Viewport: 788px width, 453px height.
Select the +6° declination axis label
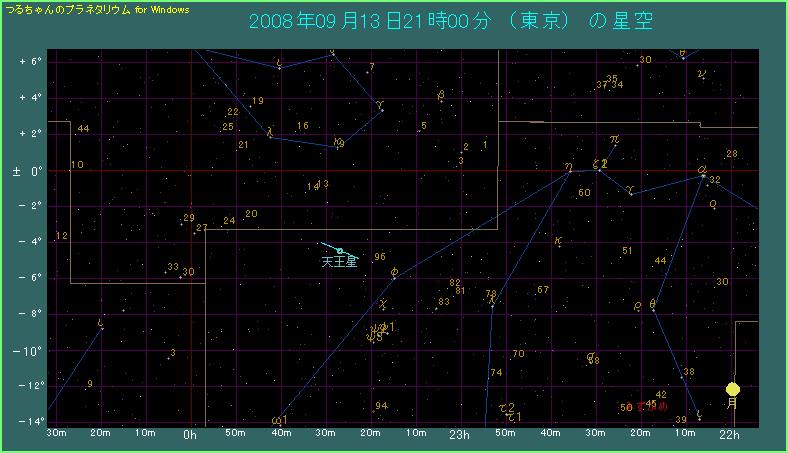[27, 61]
